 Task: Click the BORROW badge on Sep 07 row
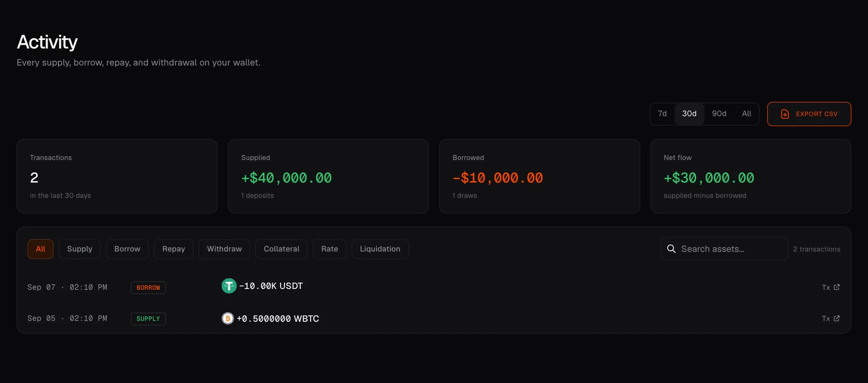pos(148,287)
